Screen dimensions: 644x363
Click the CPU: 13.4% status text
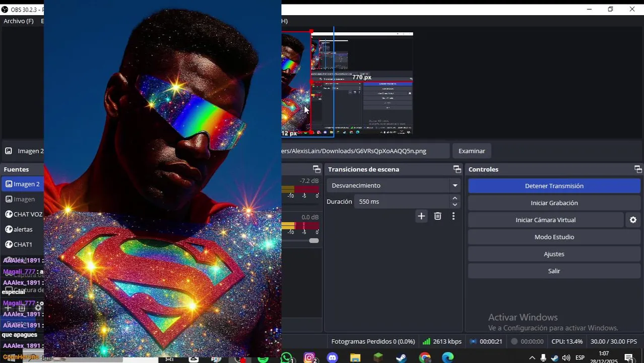[x=567, y=342]
